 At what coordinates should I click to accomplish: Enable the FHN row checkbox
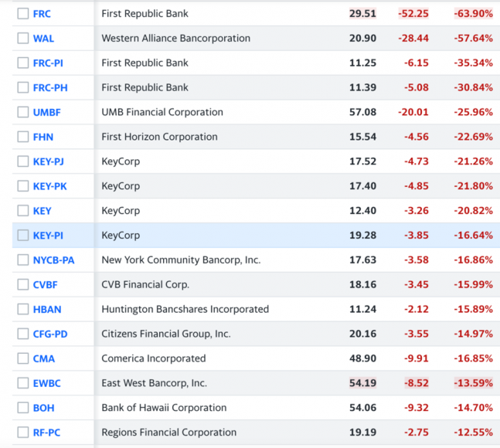(x=22, y=137)
